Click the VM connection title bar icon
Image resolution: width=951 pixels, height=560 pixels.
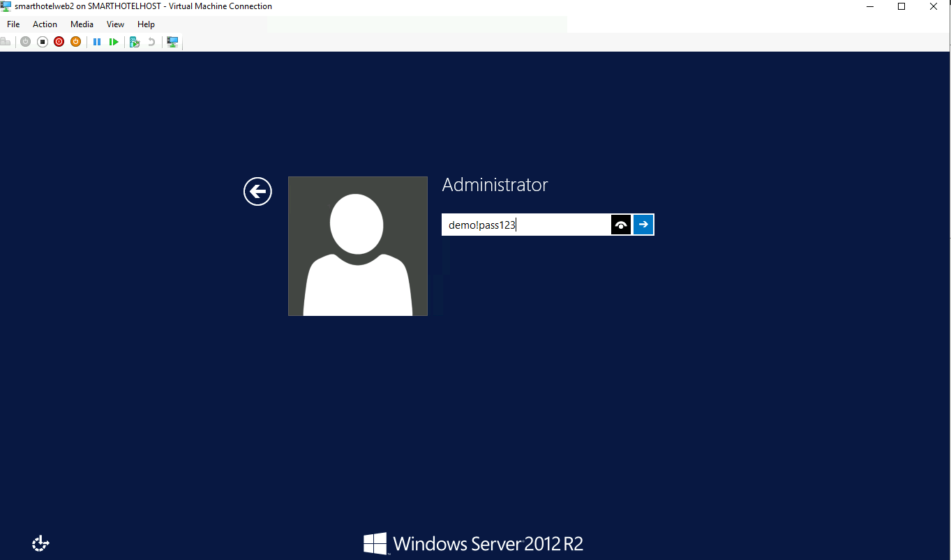click(x=6, y=6)
